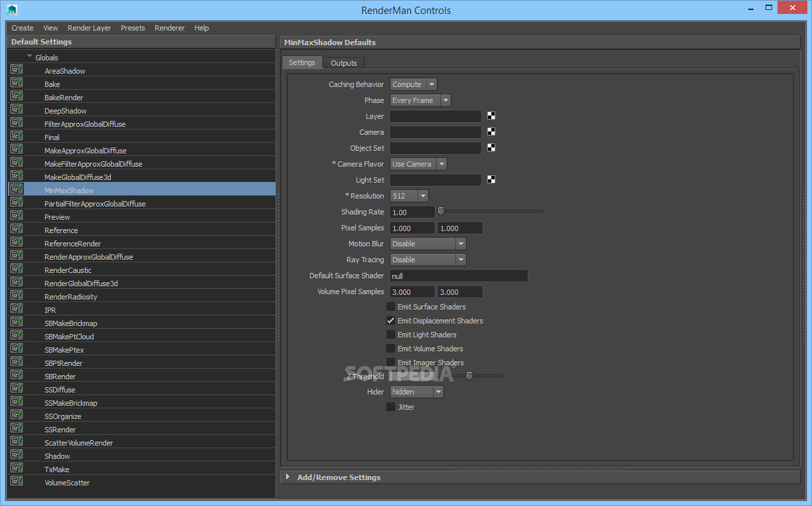The width and height of the screenshot is (812, 506).
Task: Click the icon beside DeepShadow row
Action: [17, 109]
